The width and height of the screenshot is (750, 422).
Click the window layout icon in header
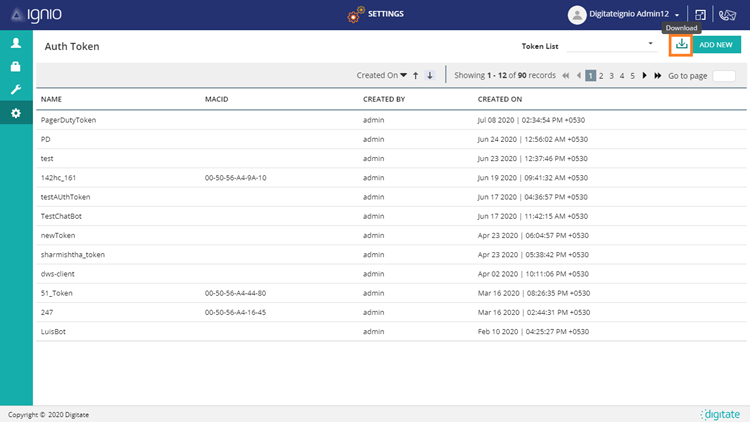(x=701, y=15)
